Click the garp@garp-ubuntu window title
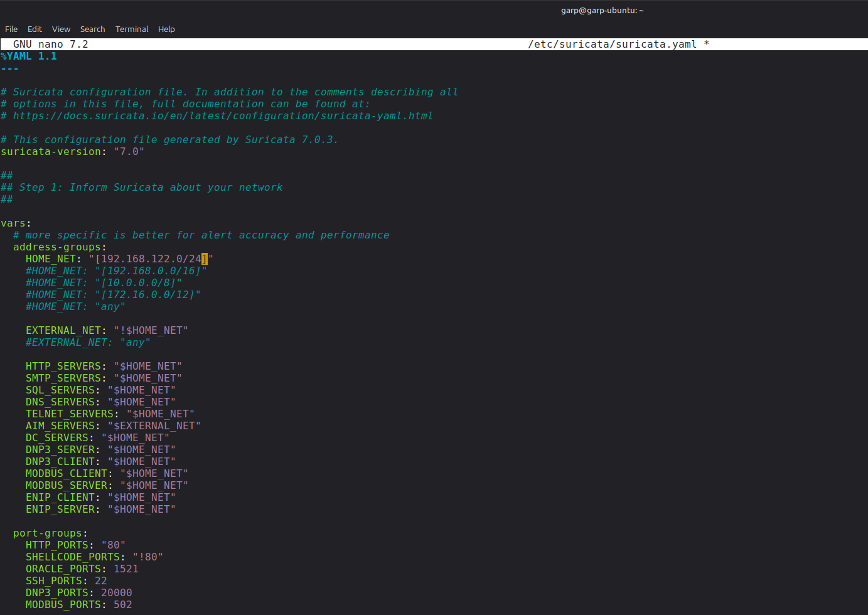This screenshot has width=868, height=615. tap(602, 10)
